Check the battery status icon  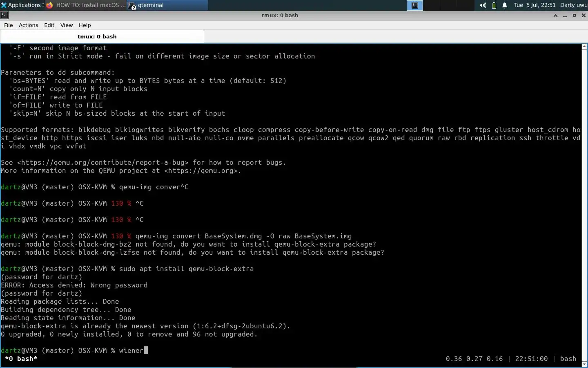(x=494, y=5)
